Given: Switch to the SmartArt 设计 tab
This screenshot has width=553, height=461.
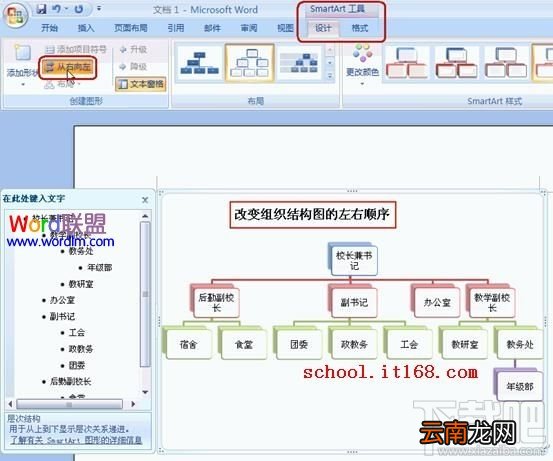Looking at the screenshot, I should point(323,28).
